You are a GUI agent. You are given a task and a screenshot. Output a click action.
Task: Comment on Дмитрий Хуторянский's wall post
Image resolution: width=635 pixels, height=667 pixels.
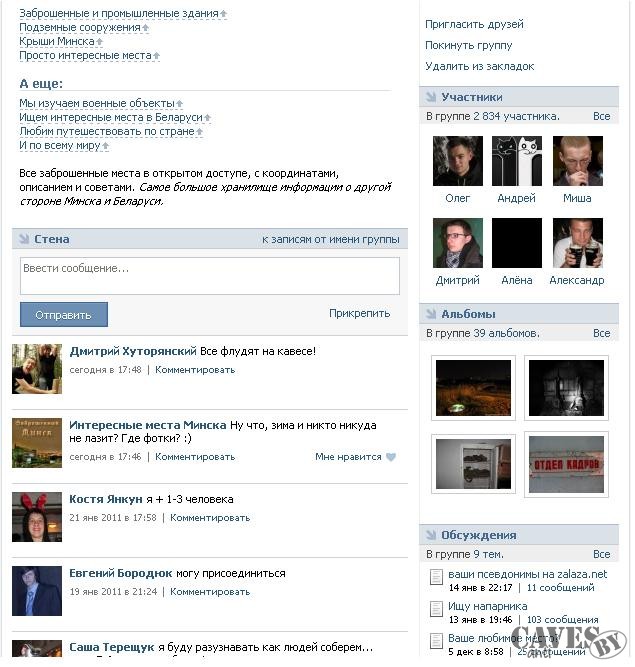click(x=196, y=371)
